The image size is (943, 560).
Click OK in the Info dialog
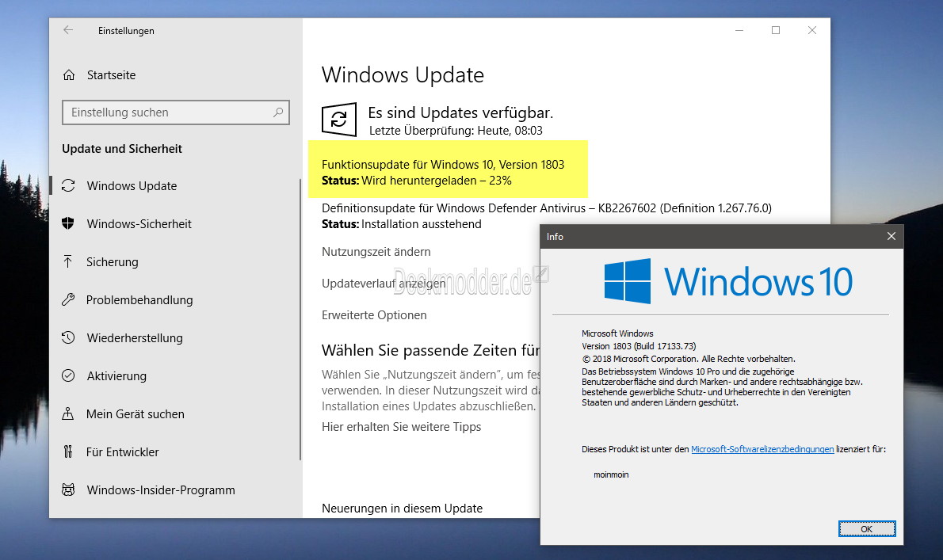(867, 529)
